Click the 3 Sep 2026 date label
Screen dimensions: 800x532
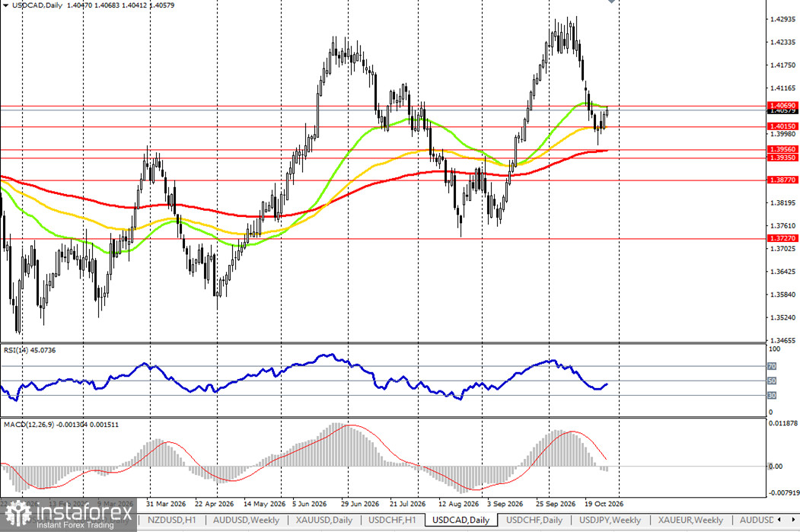tap(505, 503)
